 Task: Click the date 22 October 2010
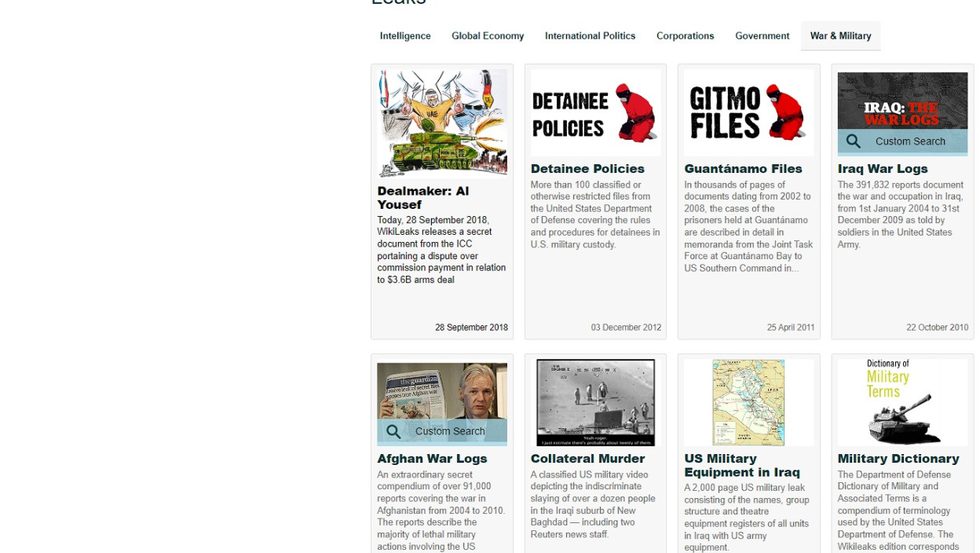click(x=937, y=328)
